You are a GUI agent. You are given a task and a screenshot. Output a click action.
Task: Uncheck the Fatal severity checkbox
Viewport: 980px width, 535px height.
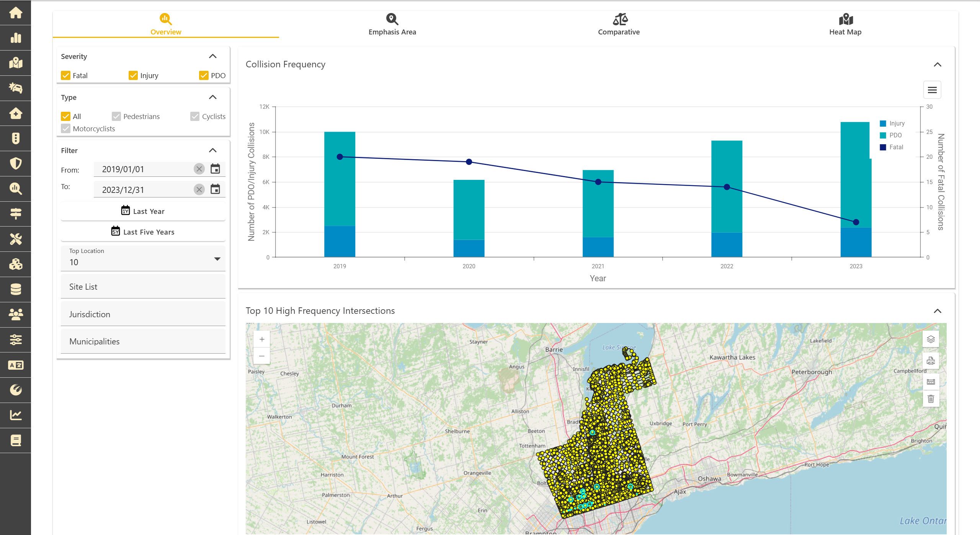click(x=66, y=75)
